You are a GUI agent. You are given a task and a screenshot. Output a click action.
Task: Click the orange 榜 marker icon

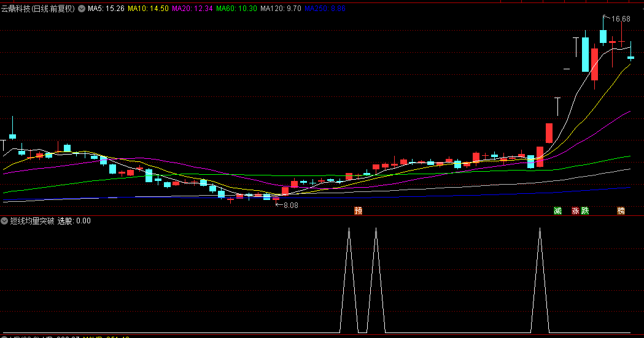pyautogui.click(x=621, y=211)
